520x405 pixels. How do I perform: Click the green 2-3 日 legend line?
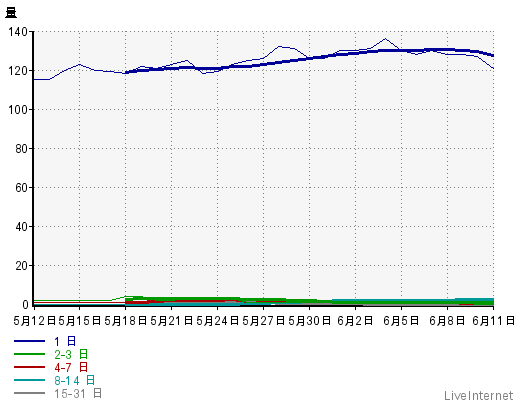coord(29,354)
